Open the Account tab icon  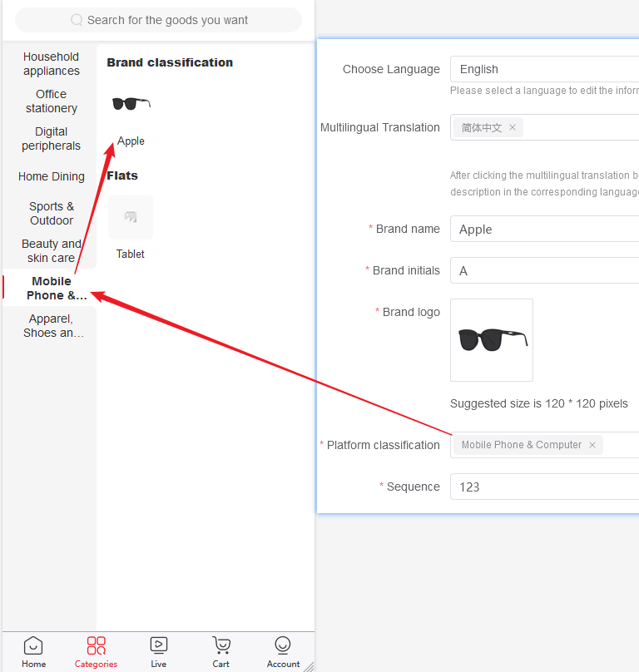(283, 645)
